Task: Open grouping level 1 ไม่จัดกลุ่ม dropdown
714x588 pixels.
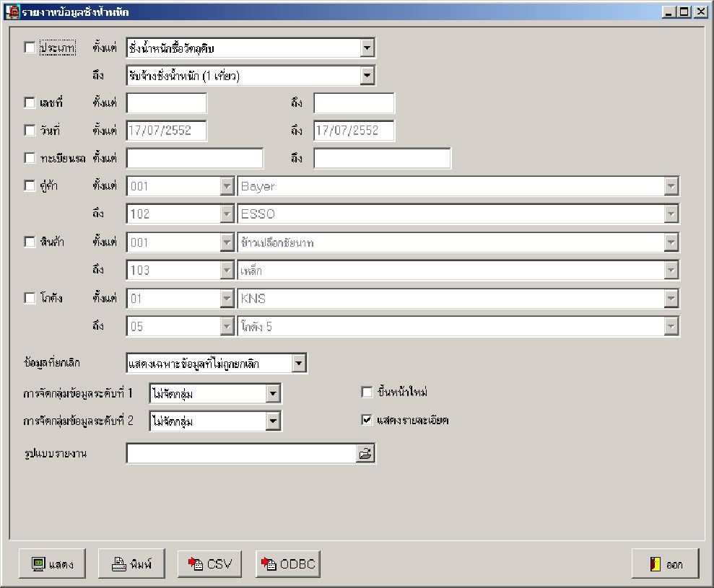Action: coord(273,394)
